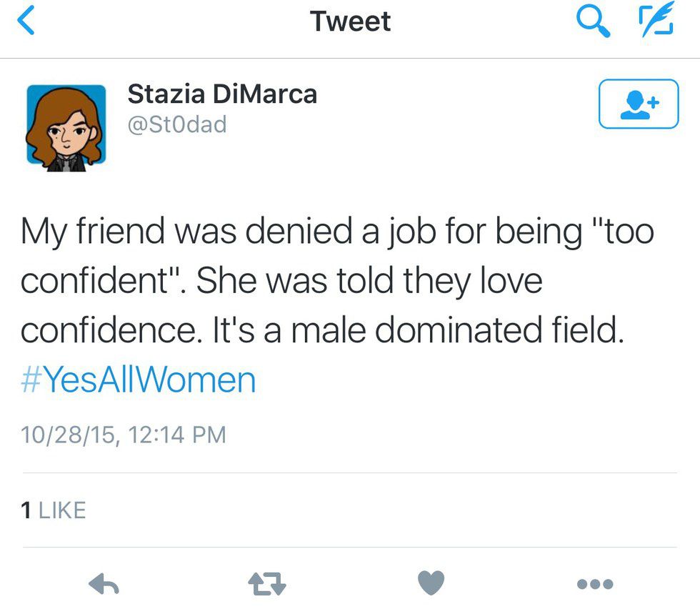
Task: View the Stazia DiMarca profile name
Action: (222, 94)
